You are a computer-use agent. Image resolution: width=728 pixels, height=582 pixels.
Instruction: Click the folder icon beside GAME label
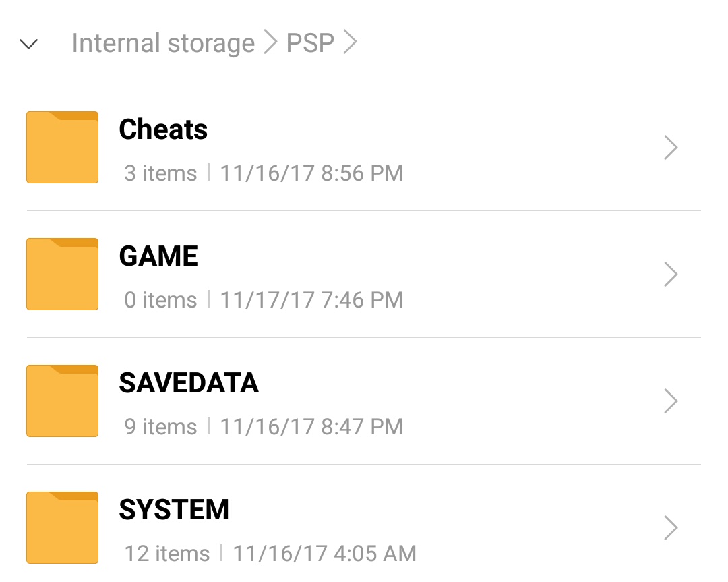point(61,274)
